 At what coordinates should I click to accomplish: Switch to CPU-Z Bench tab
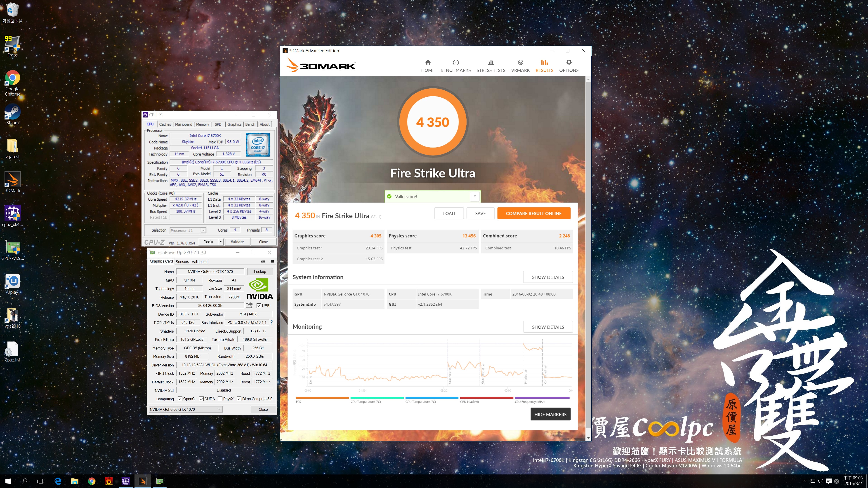click(250, 124)
